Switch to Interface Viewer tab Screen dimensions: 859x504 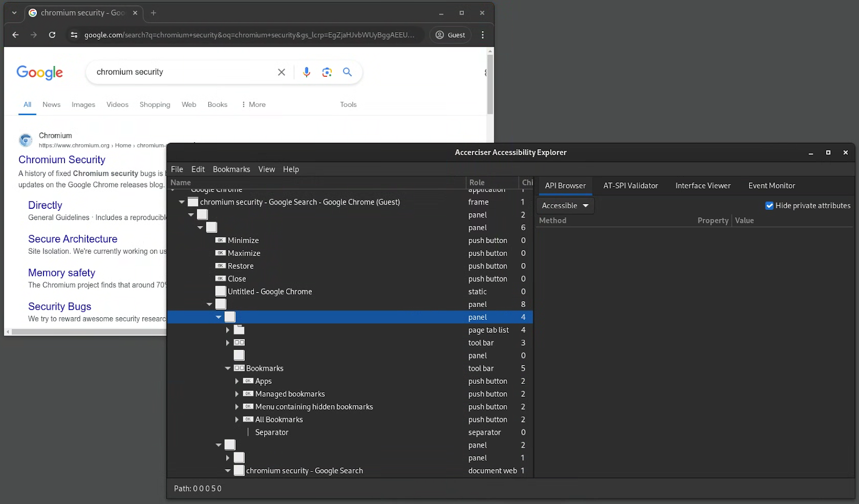pyautogui.click(x=703, y=186)
